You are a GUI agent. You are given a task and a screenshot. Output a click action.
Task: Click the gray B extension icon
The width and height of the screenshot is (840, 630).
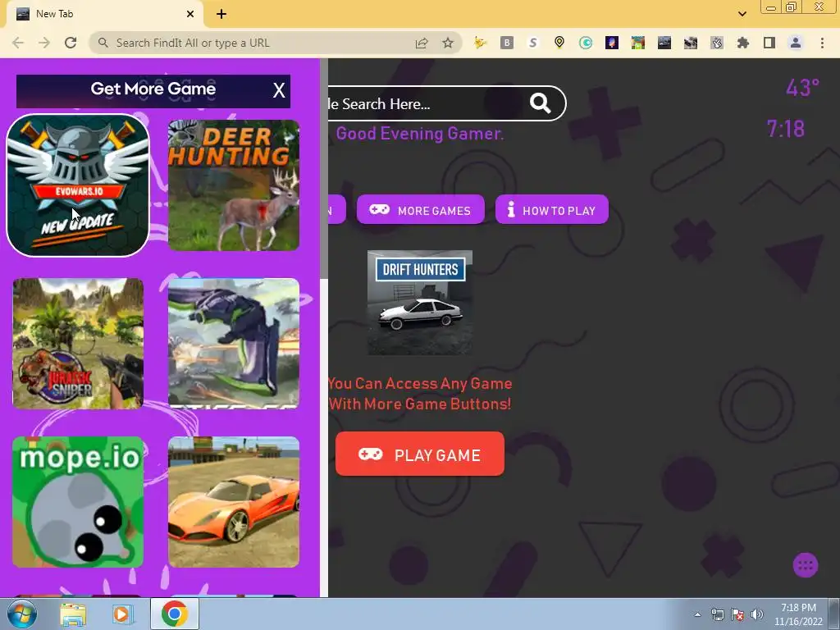[507, 43]
